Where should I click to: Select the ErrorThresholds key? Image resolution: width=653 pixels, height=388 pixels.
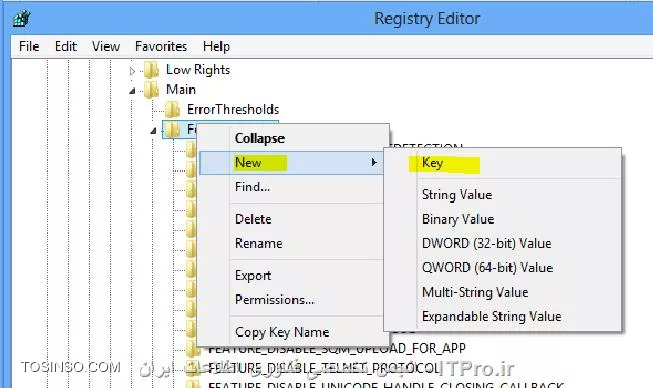click(x=233, y=109)
